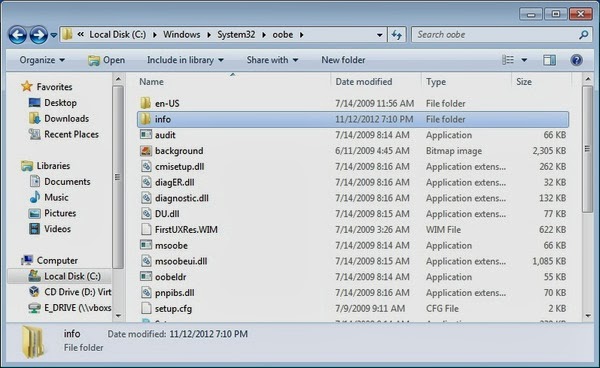Open Desktop in Favorites
This screenshot has height=368, width=600.
pyautogui.click(x=60, y=103)
